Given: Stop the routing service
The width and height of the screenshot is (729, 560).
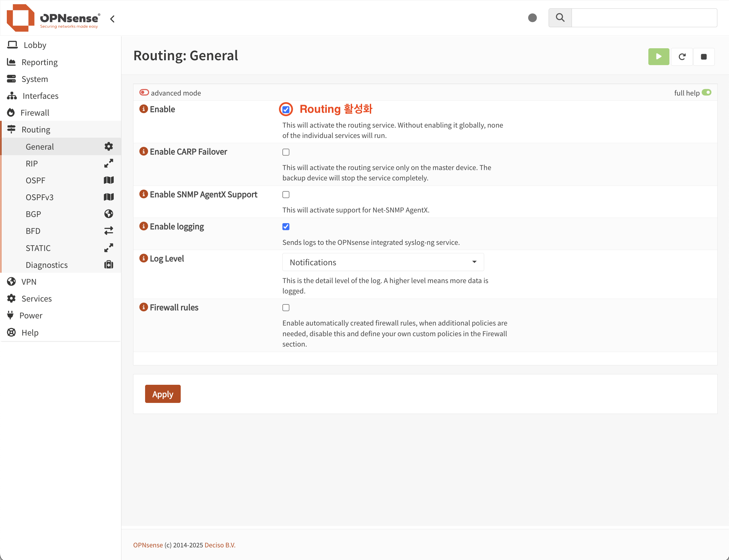Looking at the screenshot, I should point(704,57).
